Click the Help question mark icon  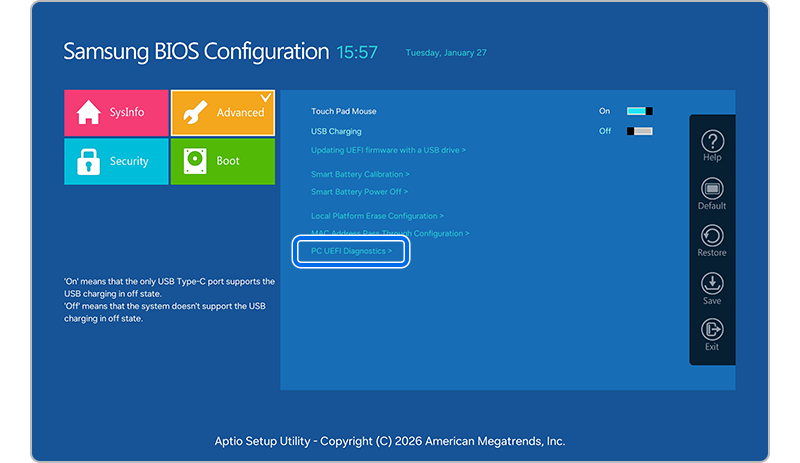[712, 141]
